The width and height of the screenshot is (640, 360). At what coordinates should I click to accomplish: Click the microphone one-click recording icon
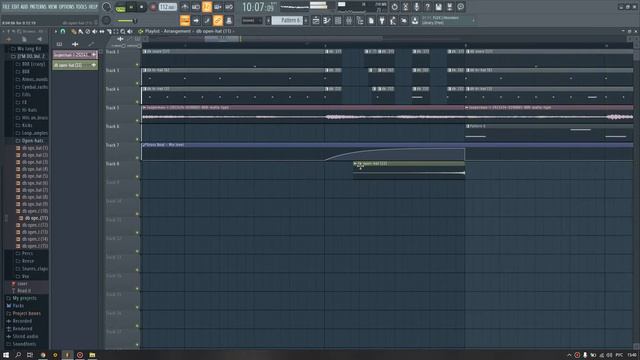tap(416, 7)
